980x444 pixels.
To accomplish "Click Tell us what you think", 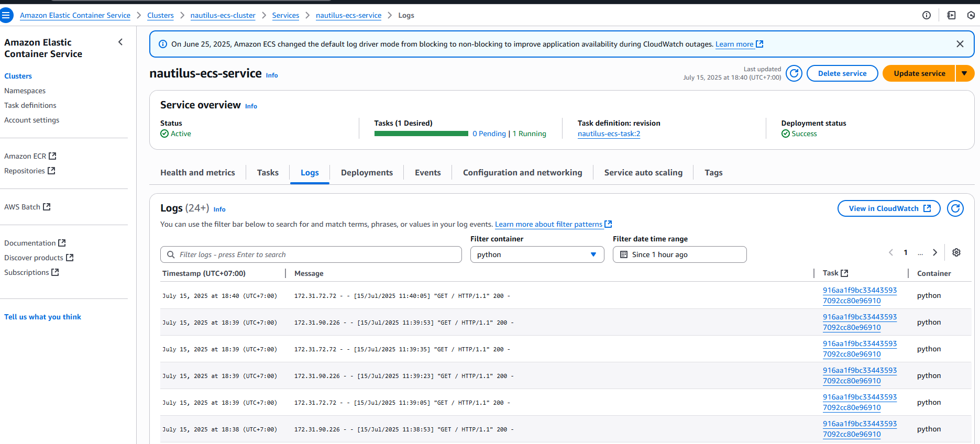I will [42, 317].
